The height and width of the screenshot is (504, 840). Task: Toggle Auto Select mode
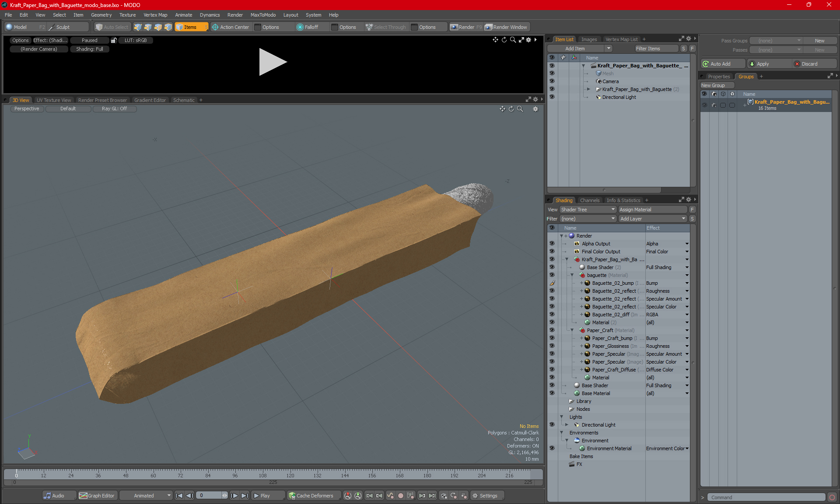(x=112, y=27)
